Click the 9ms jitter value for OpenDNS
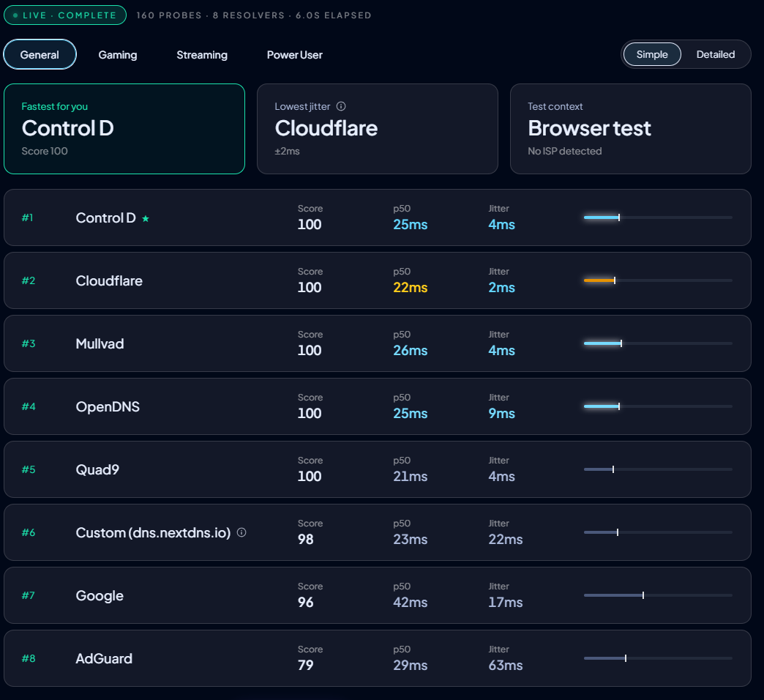This screenshot has width=764, height=700. tap(502, 414)
